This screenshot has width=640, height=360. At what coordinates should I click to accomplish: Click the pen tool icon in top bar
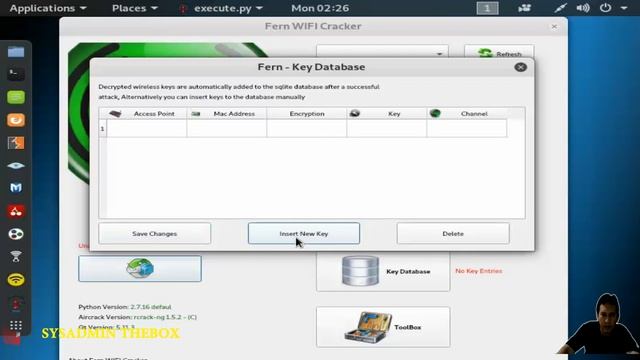pyautogui.click(x=560, y=8)
